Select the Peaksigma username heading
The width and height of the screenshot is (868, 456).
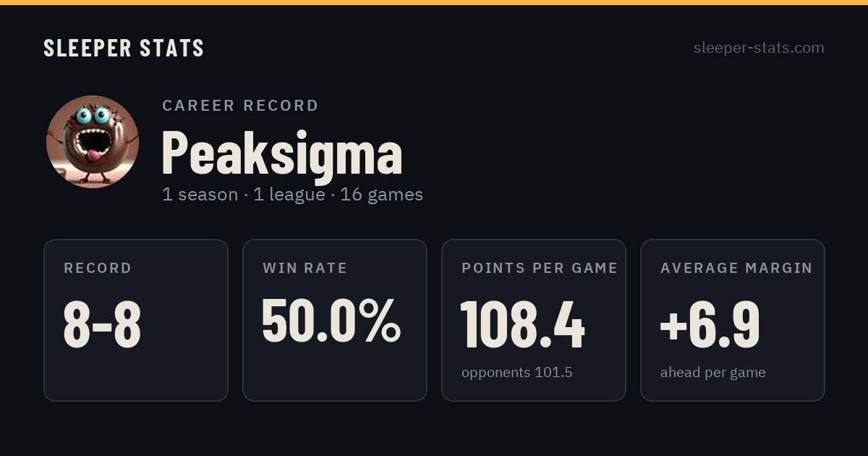coord(281,153)
